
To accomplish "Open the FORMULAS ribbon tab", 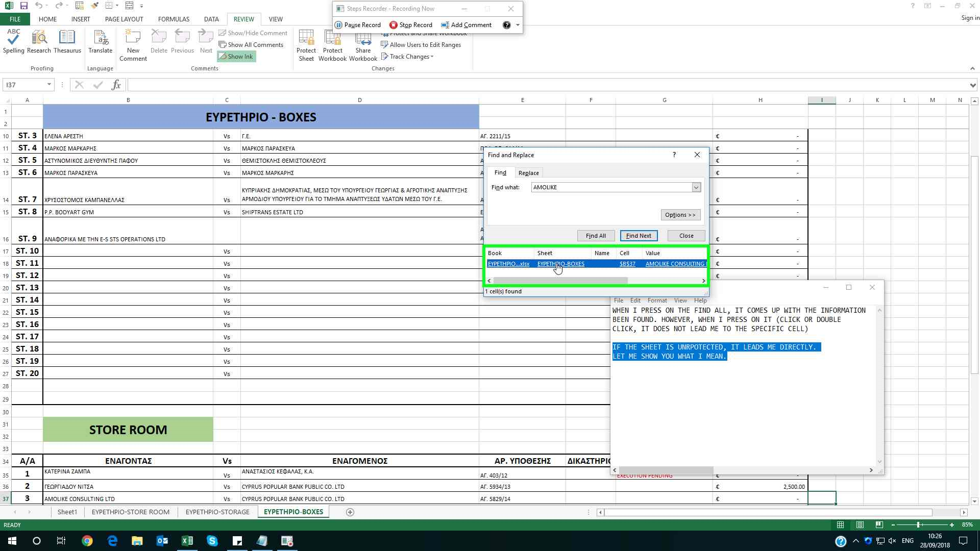I will coord(174,19).
